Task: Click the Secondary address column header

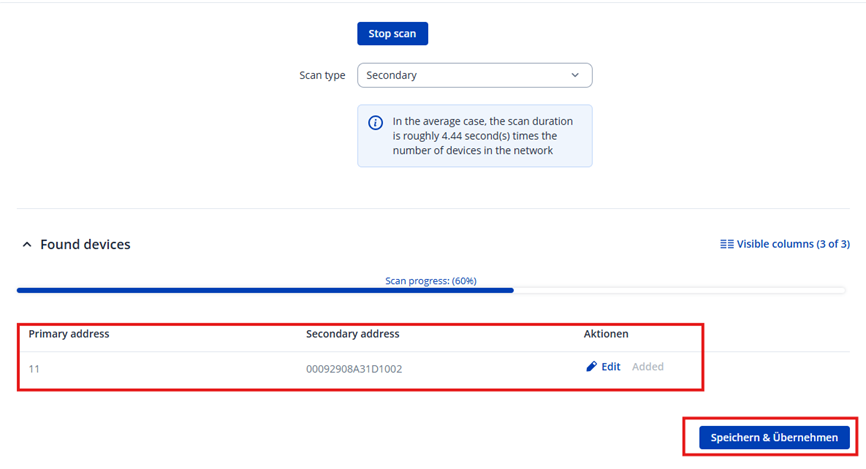Action: [x=352, y=334]
